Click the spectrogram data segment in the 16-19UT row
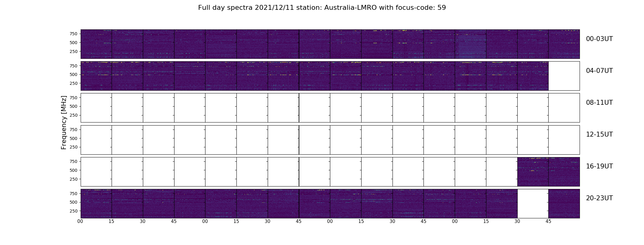 coord(548,172)
